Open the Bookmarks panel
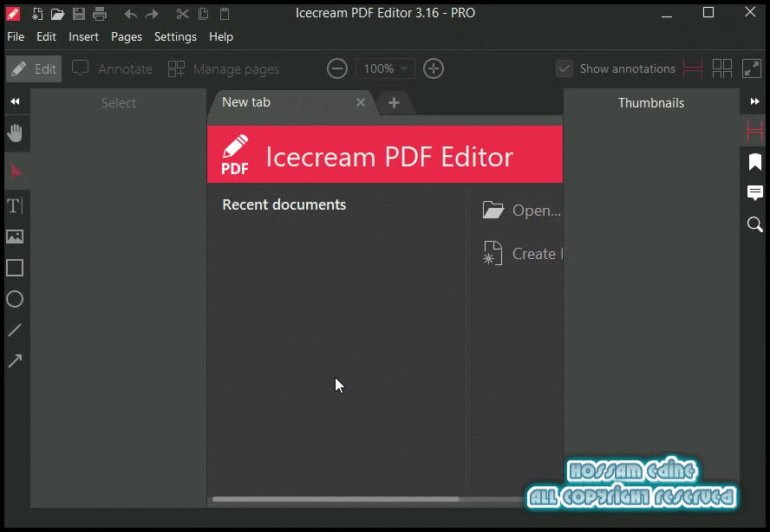 point(754,162)
